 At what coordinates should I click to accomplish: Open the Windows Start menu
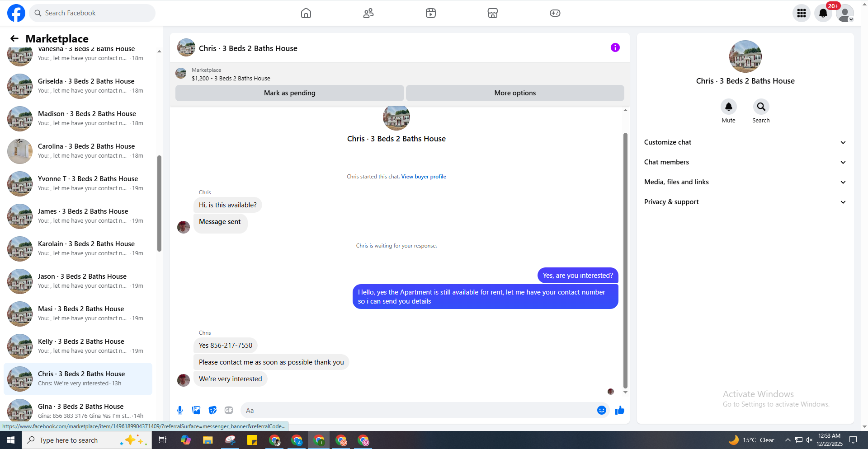[x=11, y=440]
